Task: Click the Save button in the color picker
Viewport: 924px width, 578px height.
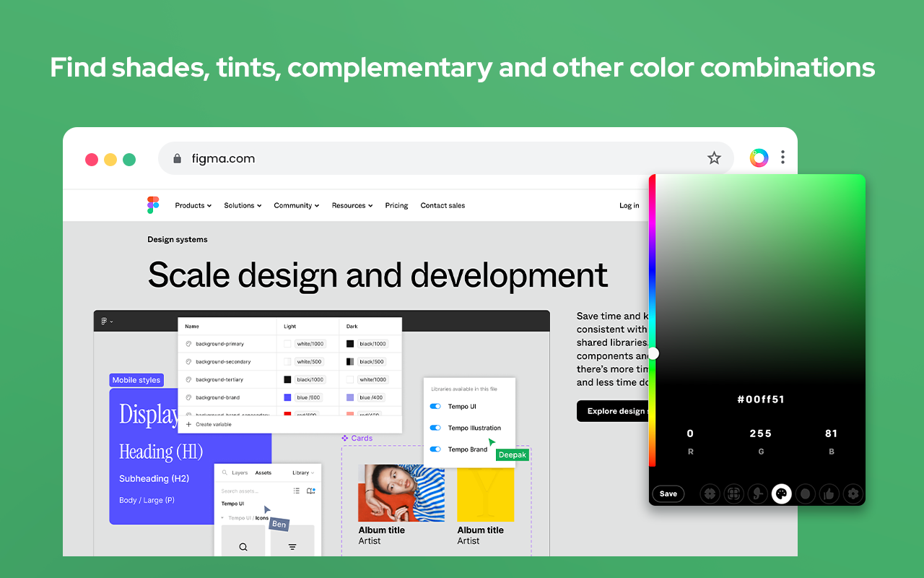Action: coord(668,494)
